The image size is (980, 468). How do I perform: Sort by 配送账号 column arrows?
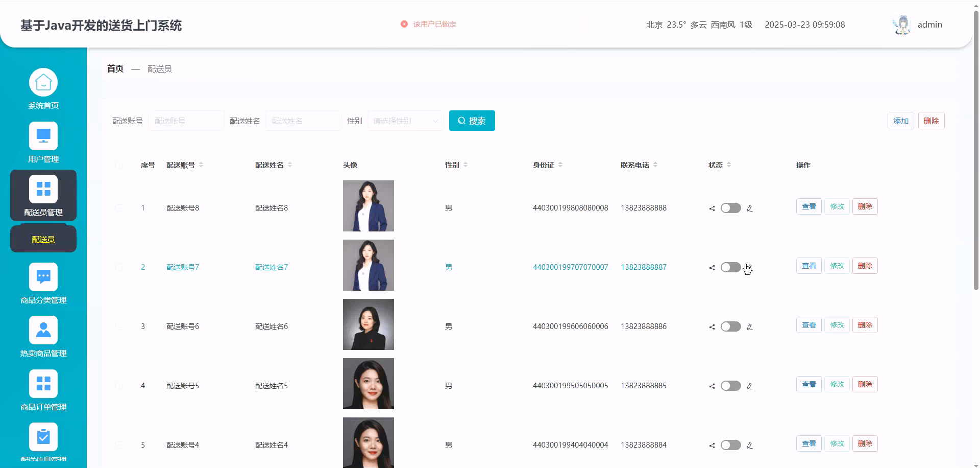[x=201, y=165]
